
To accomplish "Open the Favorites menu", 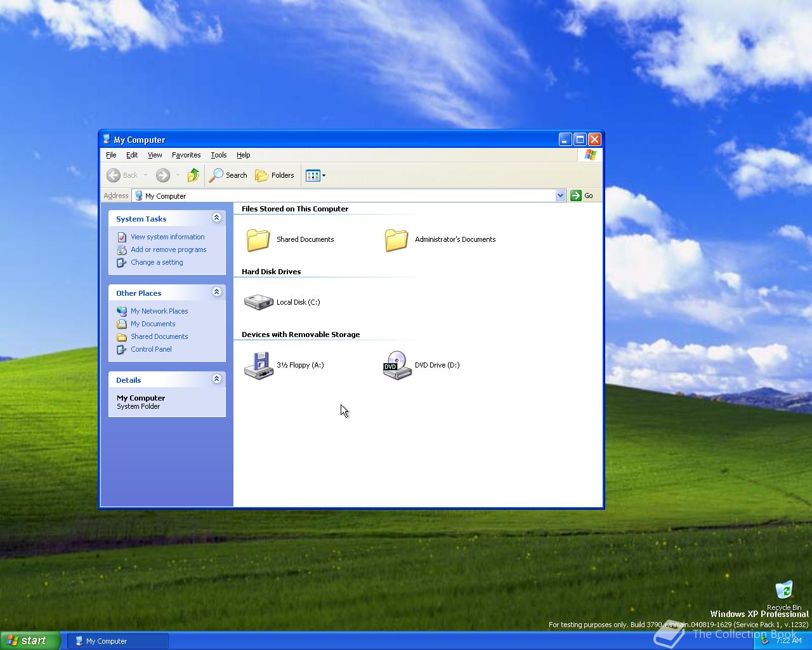I will 186,155.
